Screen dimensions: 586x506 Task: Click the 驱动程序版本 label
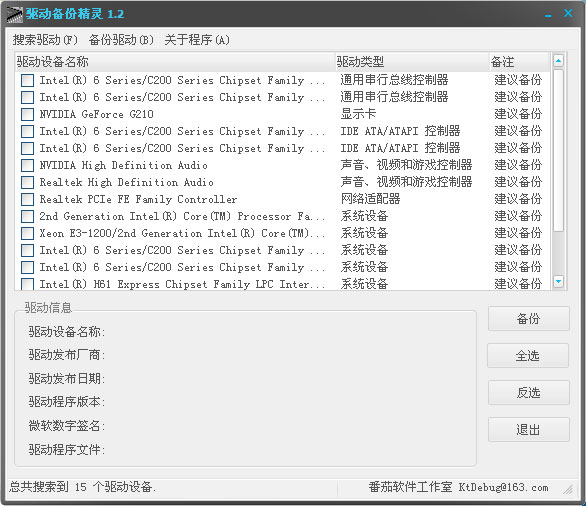tap(67, 402)
